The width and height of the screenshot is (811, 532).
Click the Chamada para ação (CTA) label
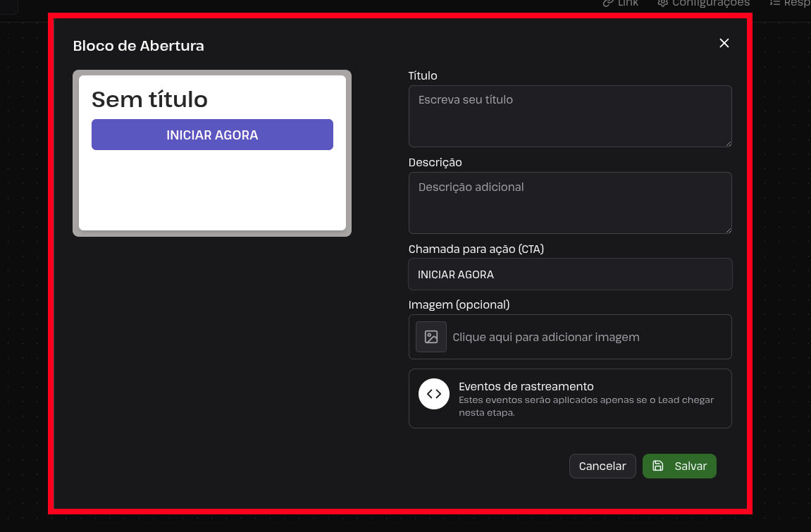click(476, 249)
